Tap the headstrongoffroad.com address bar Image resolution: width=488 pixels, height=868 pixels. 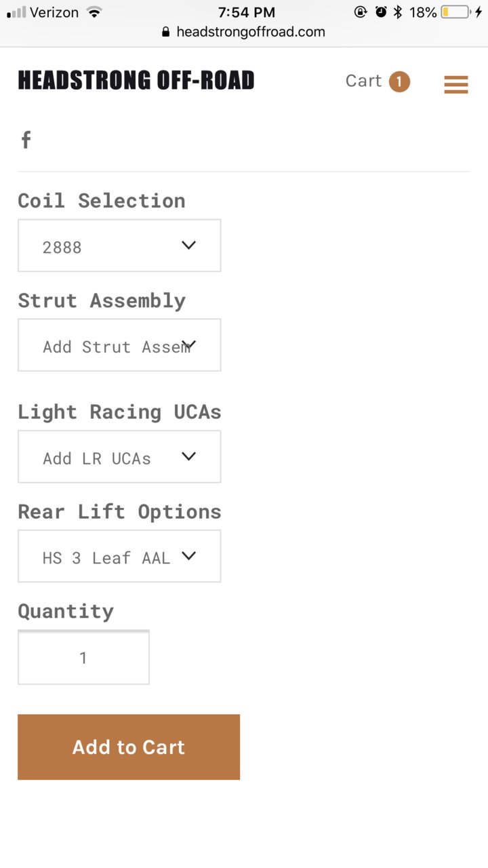point(244,32)
